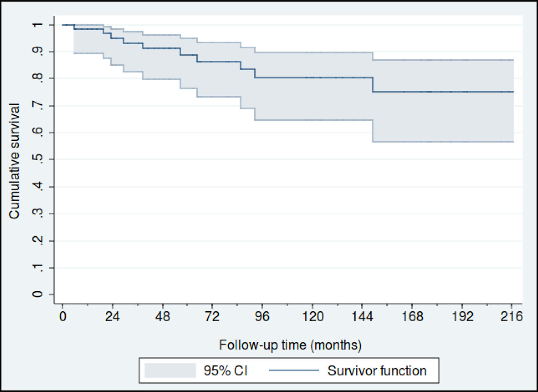Click the x-axis tick label 0
538x392 pixels.
click(x=62, y=317)
